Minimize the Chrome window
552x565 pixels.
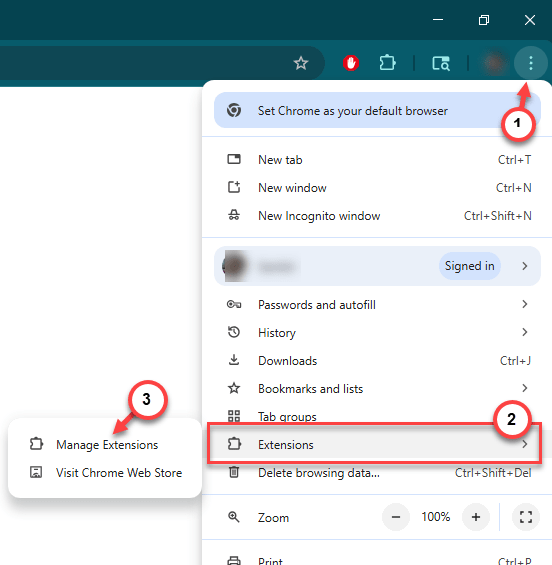[438, 20]
